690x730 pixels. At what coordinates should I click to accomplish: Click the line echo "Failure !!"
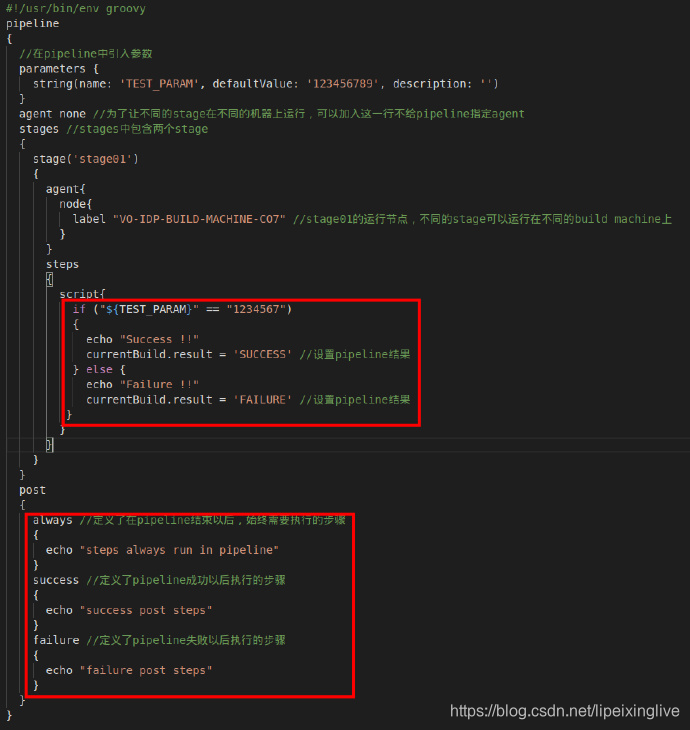142,385
